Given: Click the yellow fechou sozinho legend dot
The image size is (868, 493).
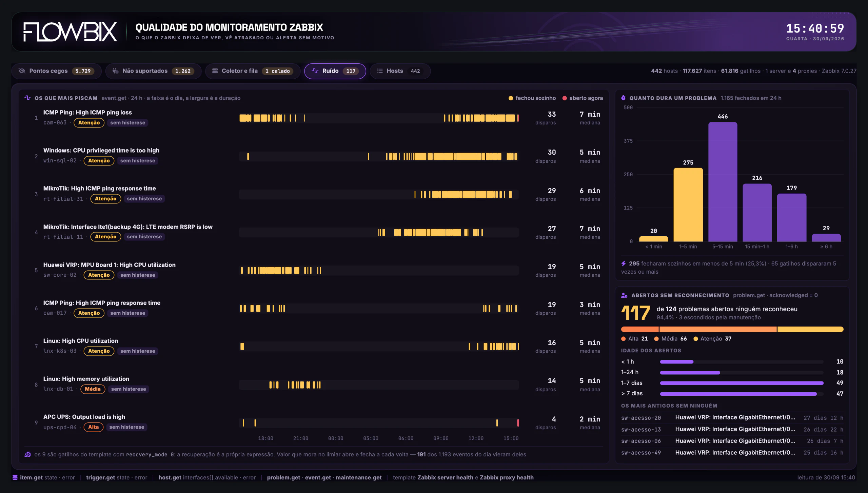Looking at the screenshot, I should click(511, 98).
